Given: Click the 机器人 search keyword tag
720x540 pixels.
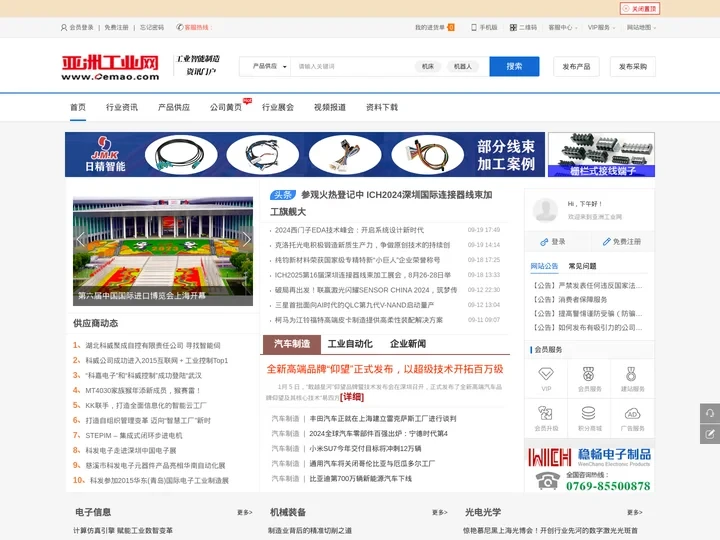Looking at the screenshot, I should 462,67.
